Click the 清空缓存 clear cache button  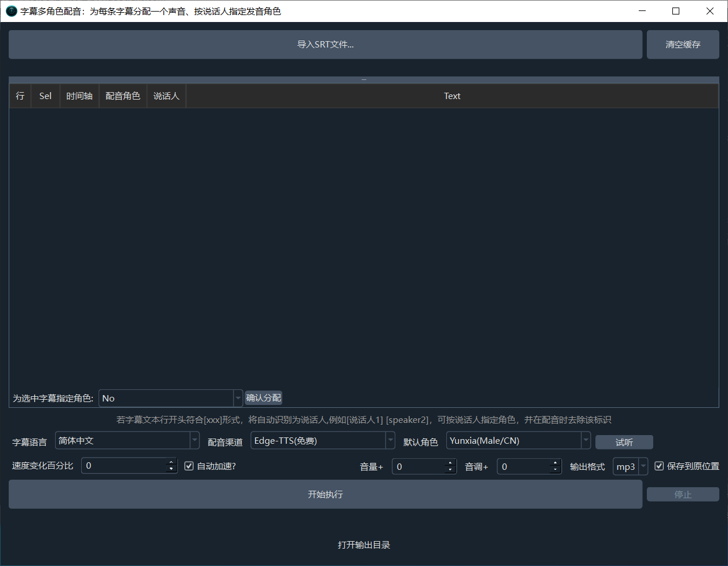click(683, 45)
